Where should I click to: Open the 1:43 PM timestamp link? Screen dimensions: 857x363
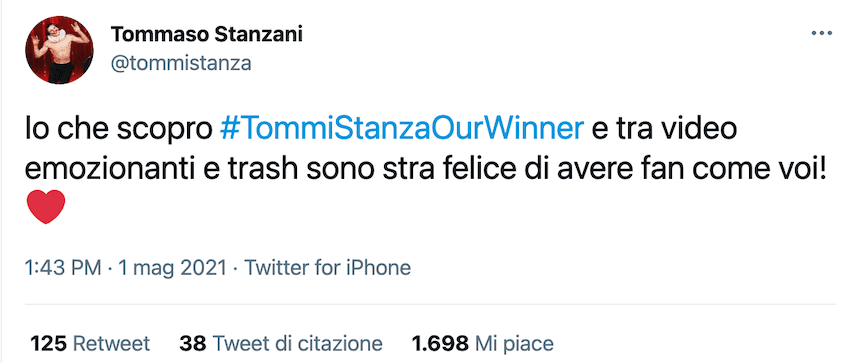[x=63, y=268]
